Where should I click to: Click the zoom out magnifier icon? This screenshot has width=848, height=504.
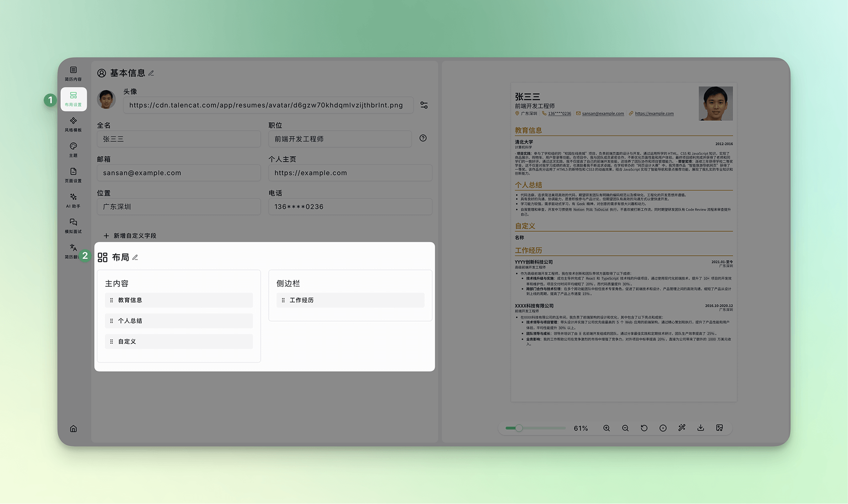tap(625, 428)
